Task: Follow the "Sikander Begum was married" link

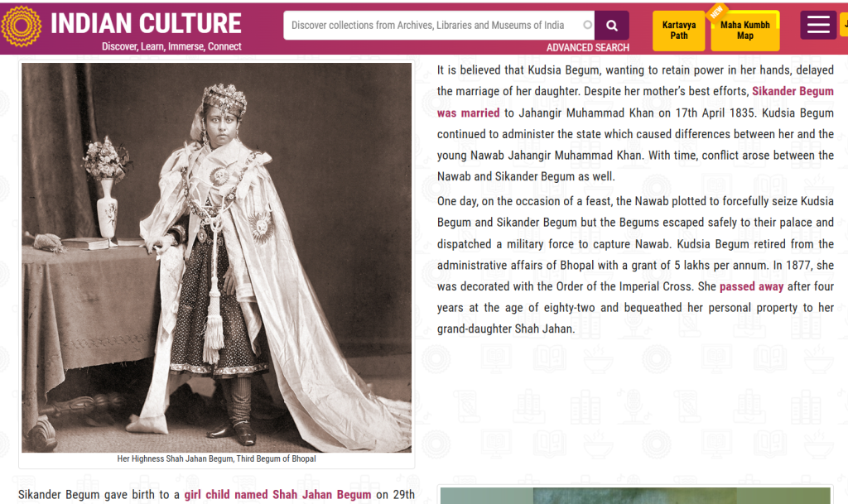Action: pos(635,102)
